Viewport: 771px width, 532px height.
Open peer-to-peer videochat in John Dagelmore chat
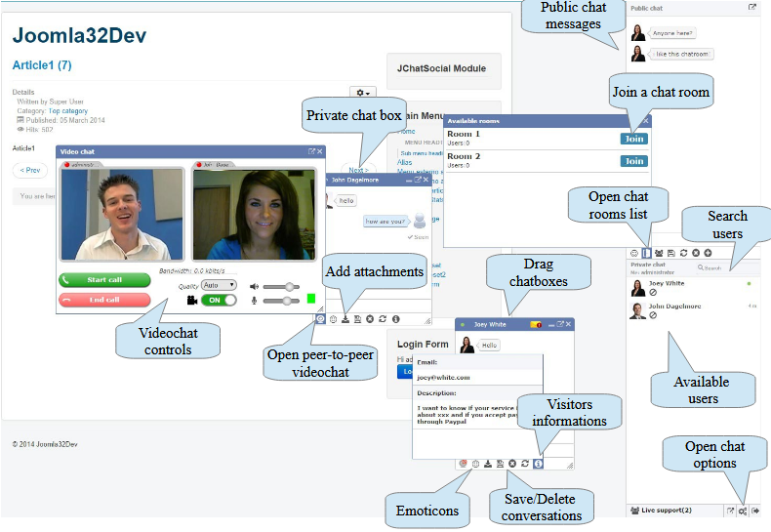(x=321, y=319)
